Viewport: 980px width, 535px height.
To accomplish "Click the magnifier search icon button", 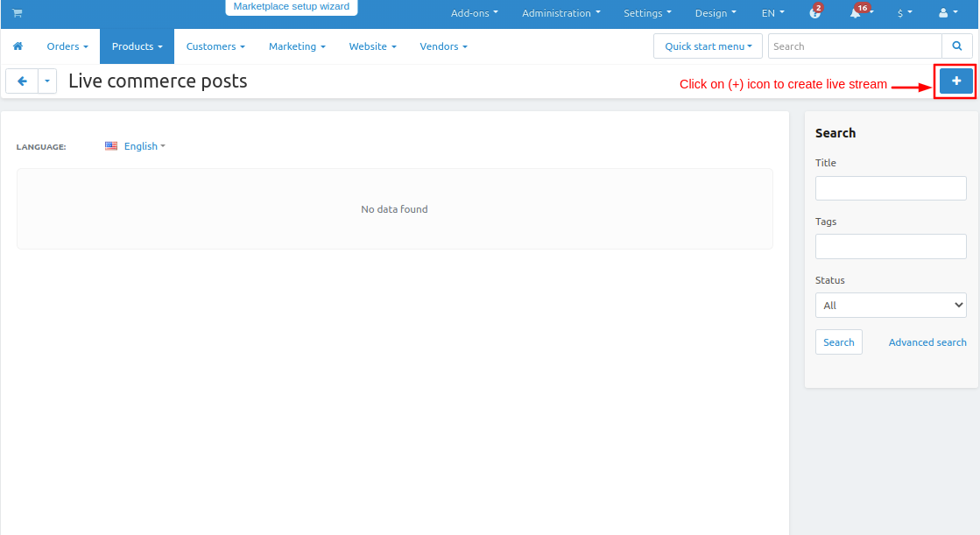I will [955, 46].
